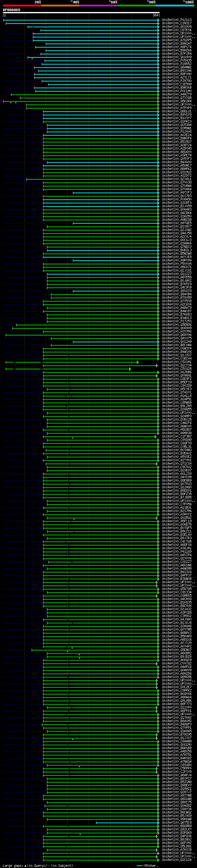Image resolution: width=197 pixels, height=868 pixels.
Task: Select the label UniRef100_P50006
Action: click(176, 264)
